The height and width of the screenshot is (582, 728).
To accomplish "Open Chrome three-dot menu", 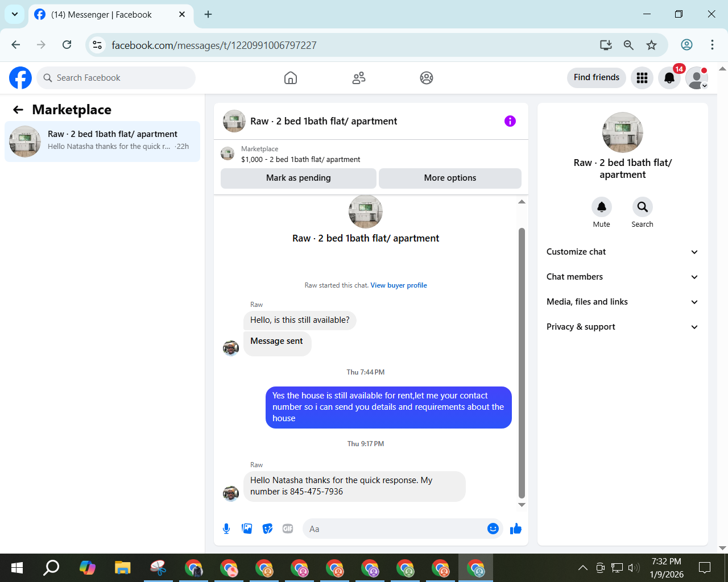I will (x=712, y=45).
